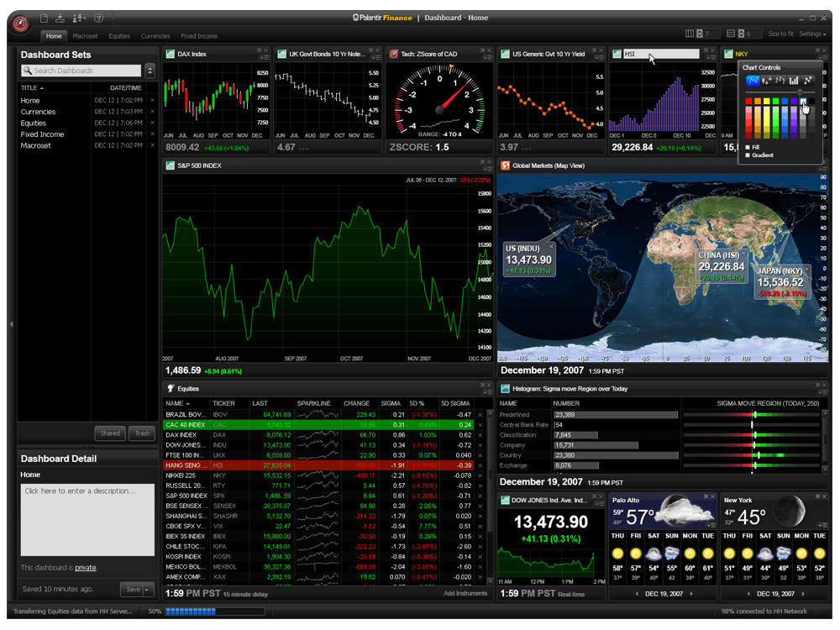Click the S&P 500 INDEX panel chart icon
The image size is (840, 630).
click(x=171, y=165)
